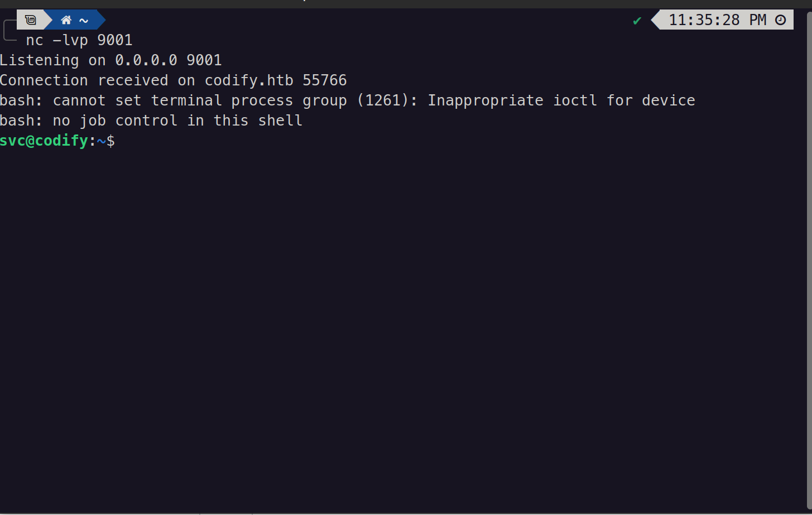The image size is (812, 515).
Task: Click the nc -lvp 9001 command text
Action: [x=79, y=40]
